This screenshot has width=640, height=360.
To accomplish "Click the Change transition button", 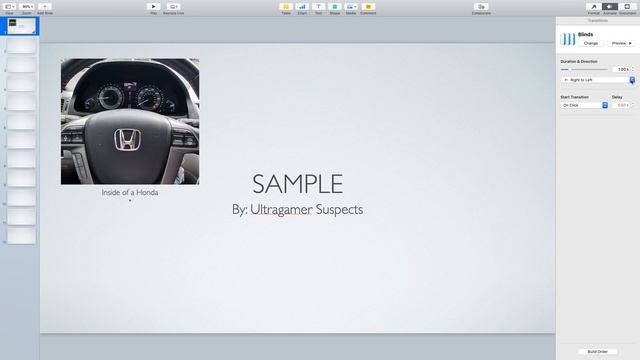I will (x=591, y=43).
